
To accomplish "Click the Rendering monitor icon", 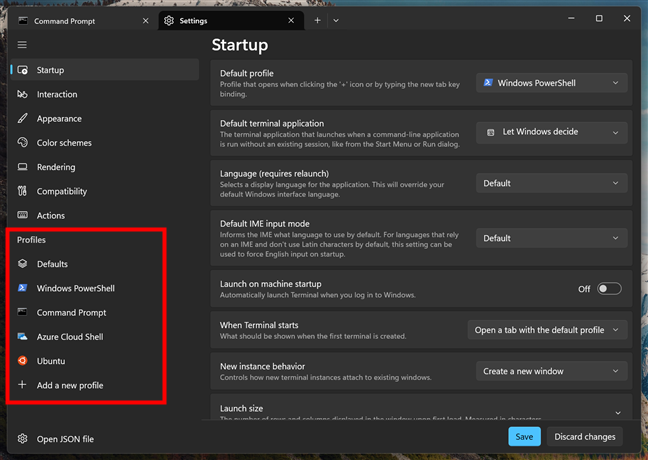I will click(x=22, y=167).
